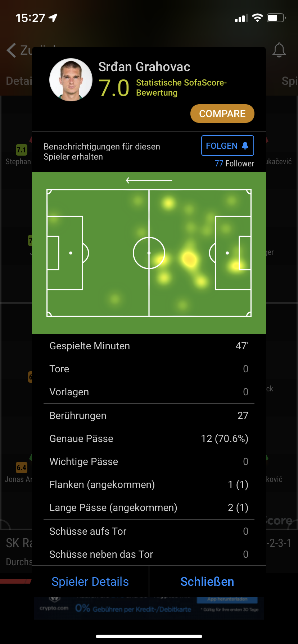This screenshot has width=298, height=644.
Task: Go back using the Zurück chevron
Action: click(12, 50)
